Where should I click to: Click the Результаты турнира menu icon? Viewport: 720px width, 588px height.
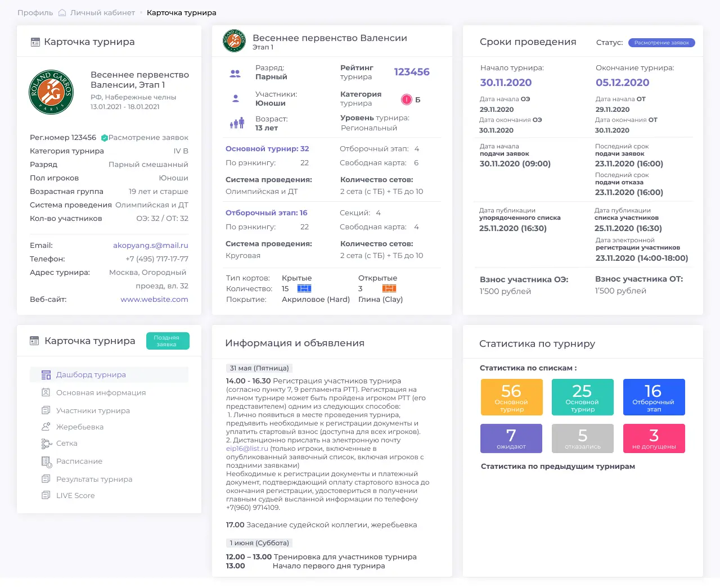tap(46, 479)
